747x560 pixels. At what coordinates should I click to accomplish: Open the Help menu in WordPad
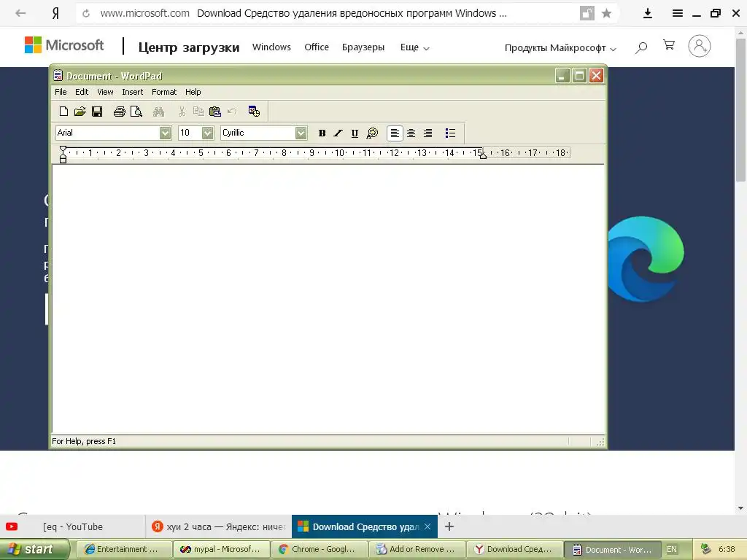pyautogui.click(x=193, y=92)
